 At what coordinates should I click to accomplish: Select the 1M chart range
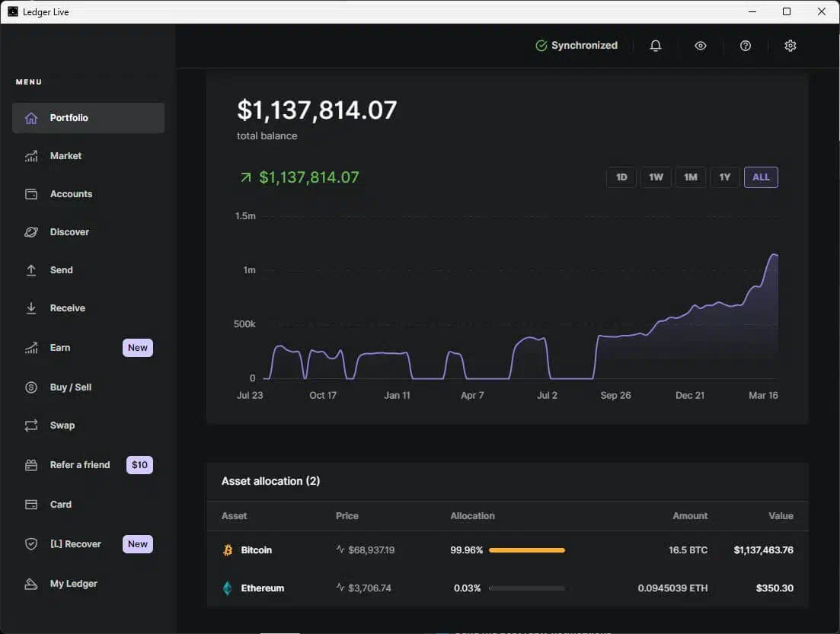691,177
